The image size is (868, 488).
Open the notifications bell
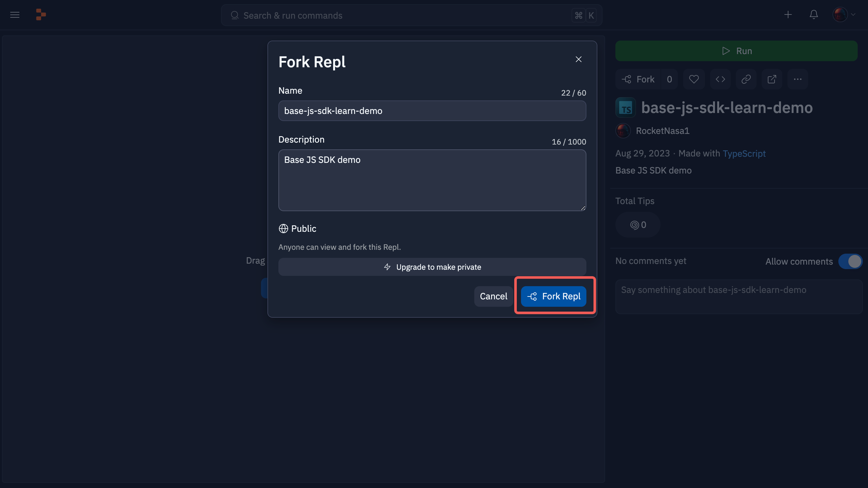(x=814, y=15)
